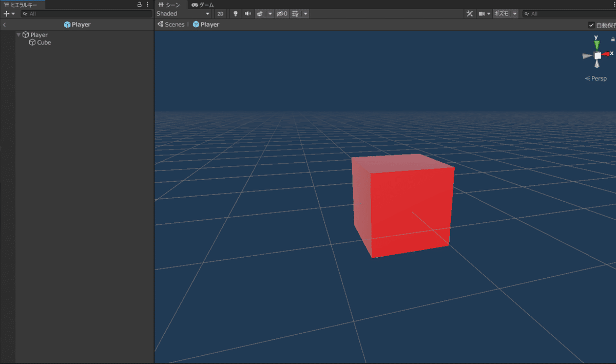Toggle the orientation gizmo lock icon
The image size is (616, 364).
pyautogui.click(x=612, y=39)
